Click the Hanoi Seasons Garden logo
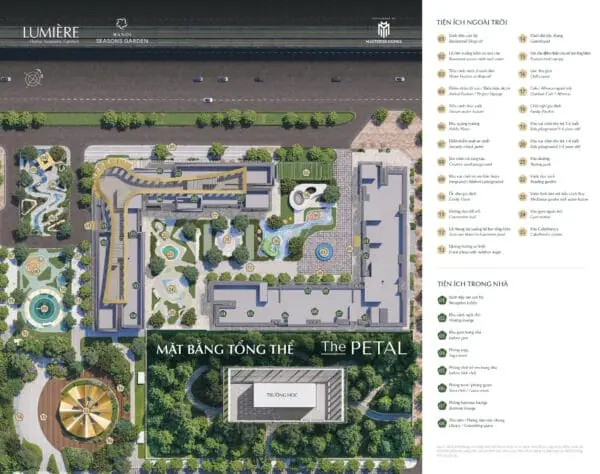600x474 pixels. (122, 31)
